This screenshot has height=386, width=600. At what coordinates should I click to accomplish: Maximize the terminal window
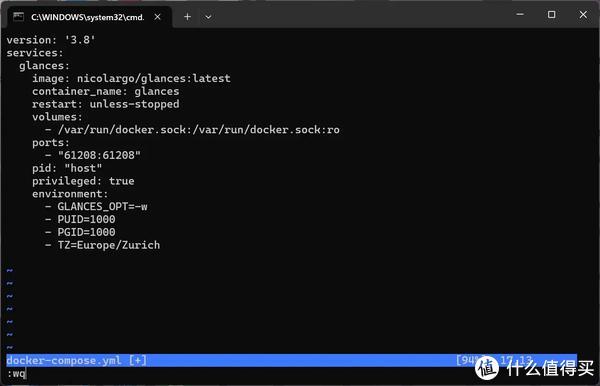pyautogui.click(x=551, y=15)
